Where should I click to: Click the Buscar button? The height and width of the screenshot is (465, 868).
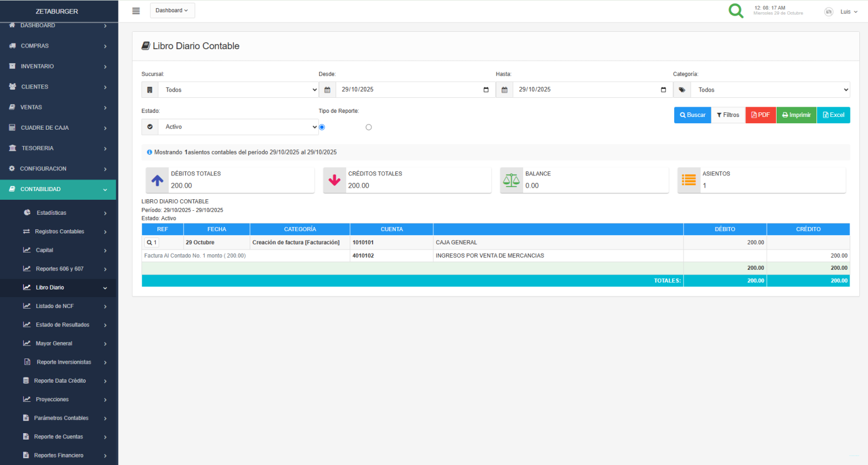click(692, 115)
